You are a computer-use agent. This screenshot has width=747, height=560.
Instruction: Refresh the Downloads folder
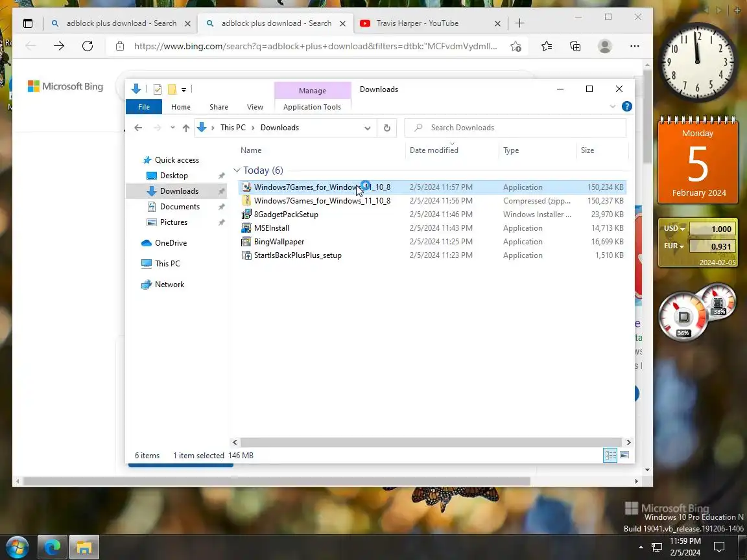click(387, 128)
